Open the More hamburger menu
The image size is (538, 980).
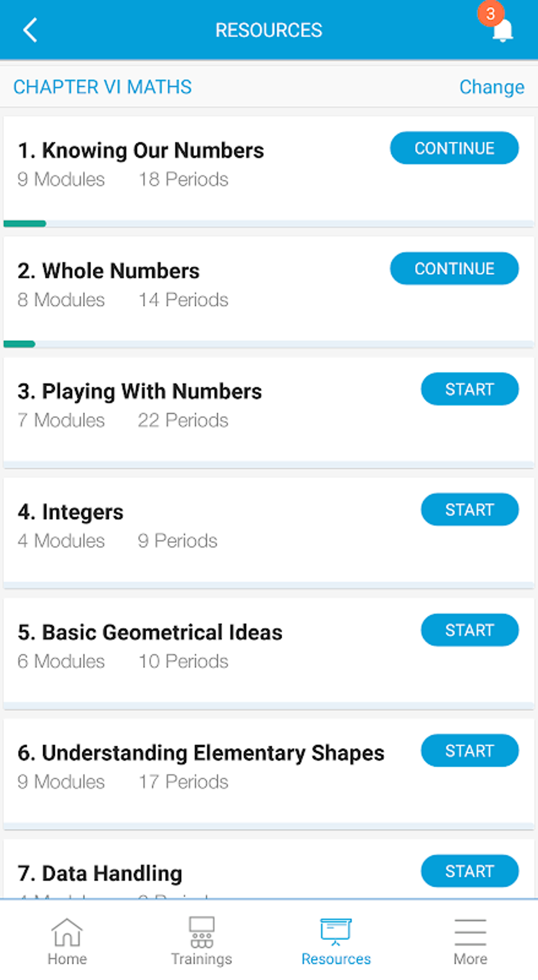coord(470,932)
